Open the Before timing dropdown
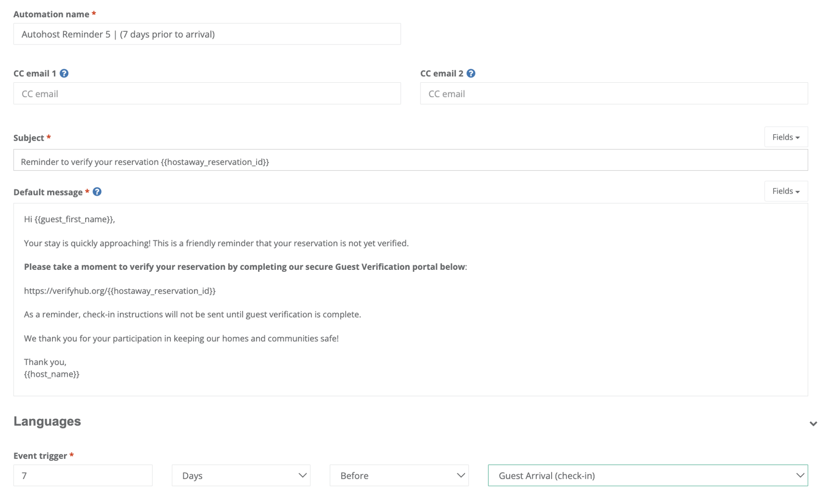Image resolution: width=826 pixels, height=504 pixels. 399,475
